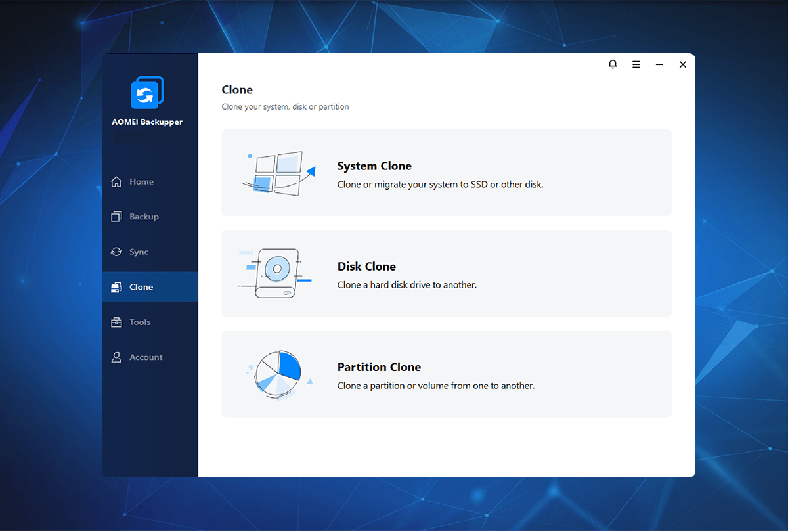Open notifications via the bell icon

[613, 64]
